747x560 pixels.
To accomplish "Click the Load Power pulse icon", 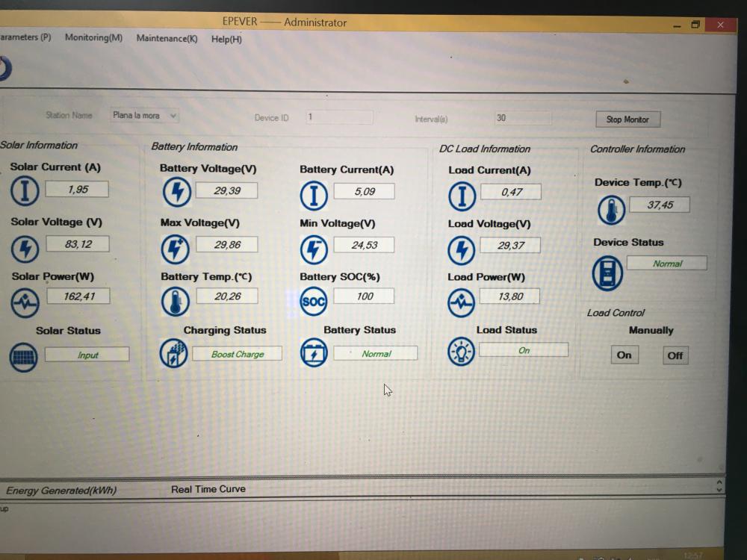I will click(x=461, y=302).
